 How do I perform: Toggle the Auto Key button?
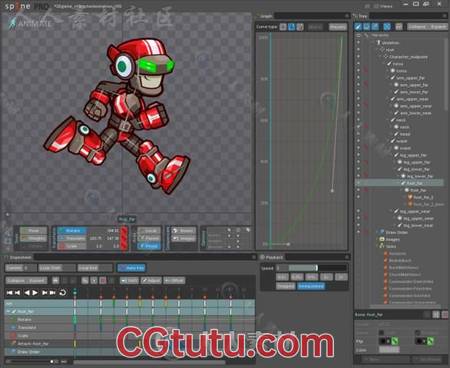[x=131, y=268]
